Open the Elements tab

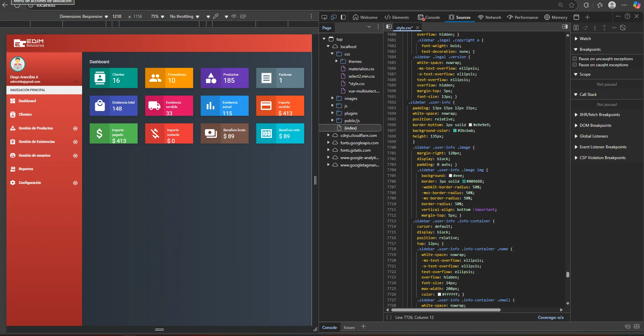397,17
